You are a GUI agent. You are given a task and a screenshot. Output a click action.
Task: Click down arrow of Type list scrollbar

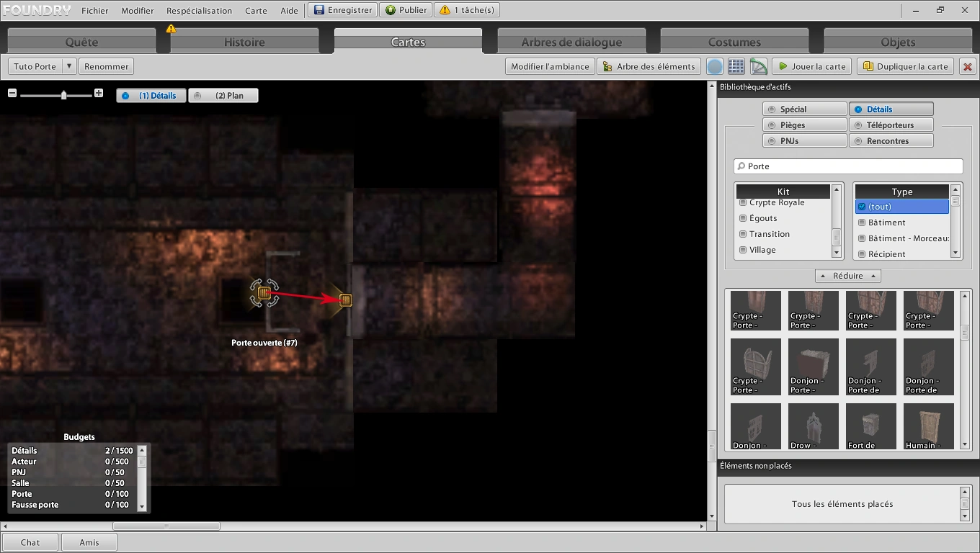tap(955, 253)
